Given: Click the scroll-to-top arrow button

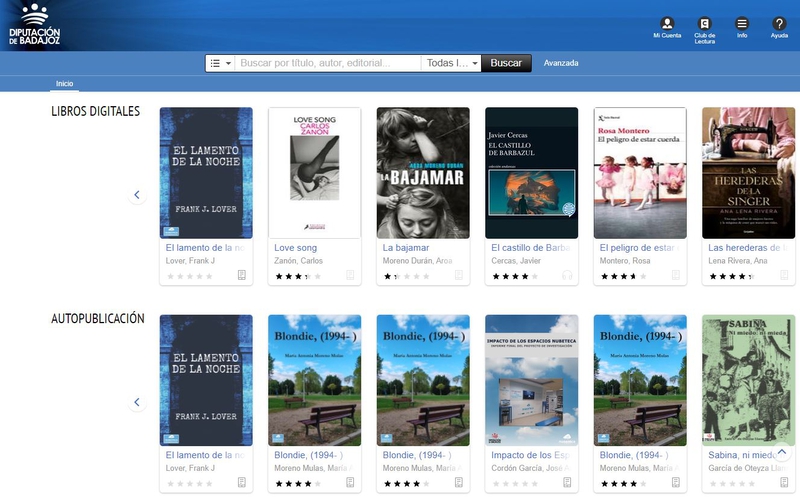Looking at the screenshot, I should coord(782,452).
